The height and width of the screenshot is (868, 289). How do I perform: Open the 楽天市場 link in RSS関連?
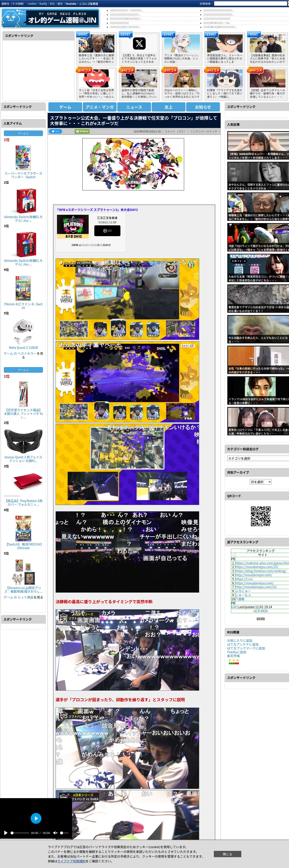click(x=233, y=656)
